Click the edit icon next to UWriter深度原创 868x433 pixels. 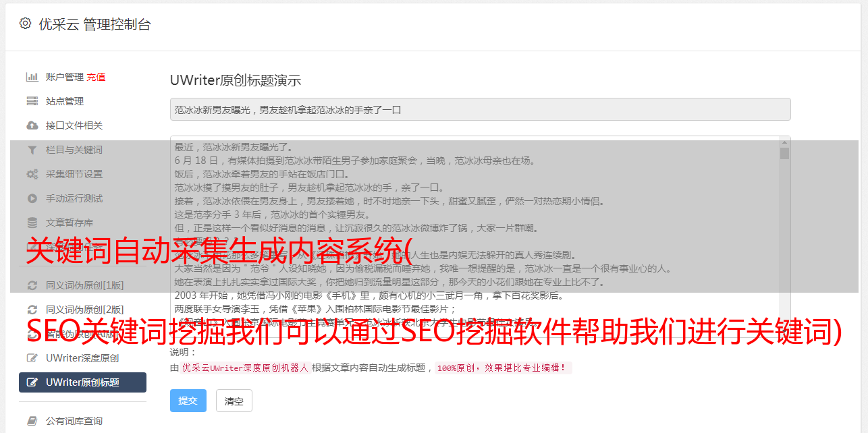32,358
